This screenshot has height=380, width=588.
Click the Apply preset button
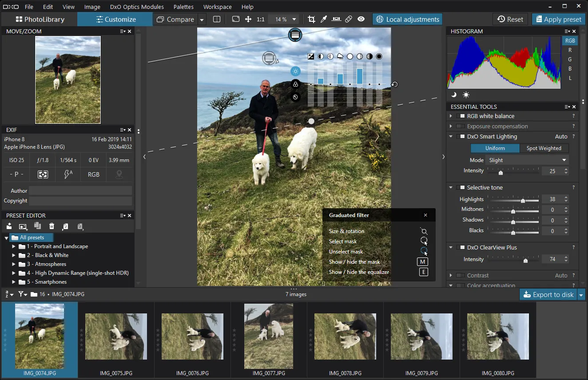pyautogui.click(x=558, y=20)
